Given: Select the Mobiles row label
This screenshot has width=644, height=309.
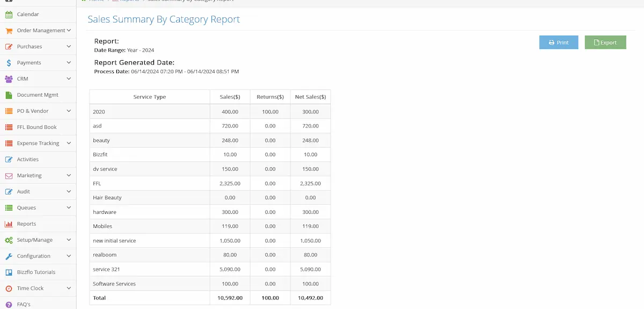Looking at the screenshot, I should (x=103, y=226).
